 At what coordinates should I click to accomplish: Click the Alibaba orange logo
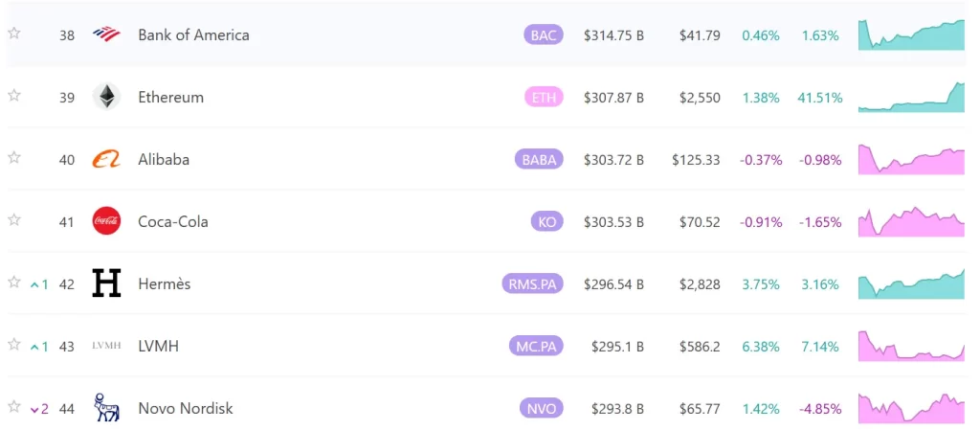coord(106,159)
